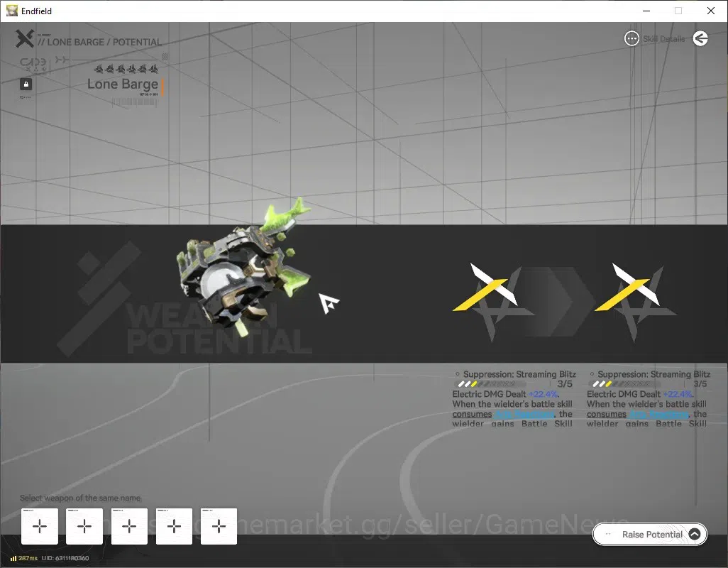728x568 pixels.
Task: Click the Raise Potential button
Action: 650,535
